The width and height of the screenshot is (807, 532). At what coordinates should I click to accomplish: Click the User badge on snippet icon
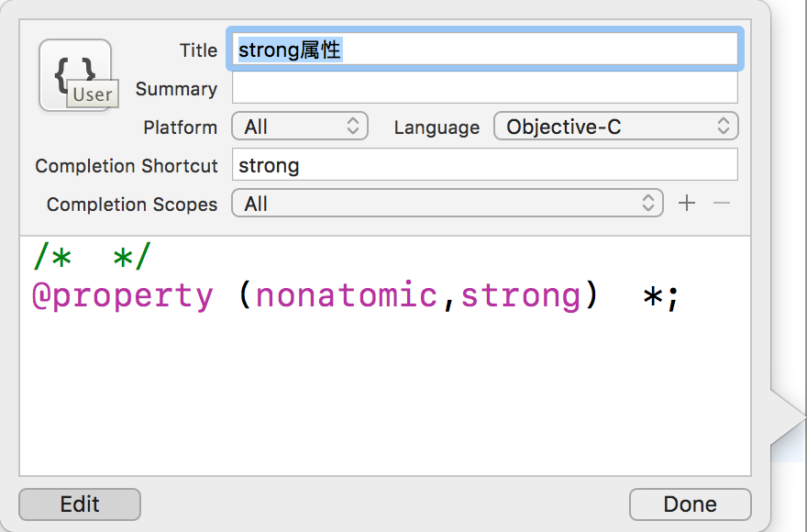click(93, 94)
